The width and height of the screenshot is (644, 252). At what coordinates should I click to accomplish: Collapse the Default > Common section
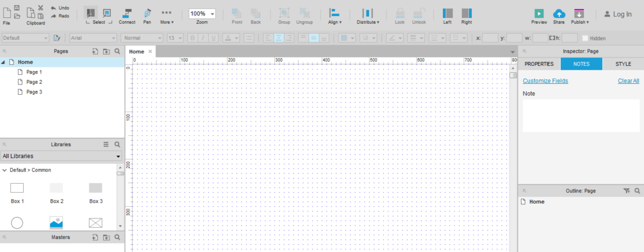pyautogui.click(x=4, y=170)
